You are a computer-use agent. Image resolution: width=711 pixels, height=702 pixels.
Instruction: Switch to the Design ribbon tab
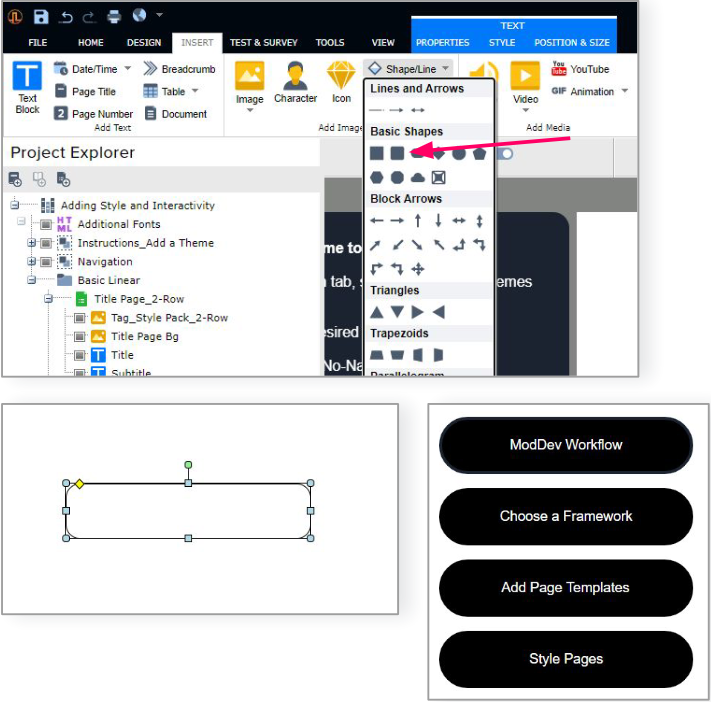click(x=144, y=43)
